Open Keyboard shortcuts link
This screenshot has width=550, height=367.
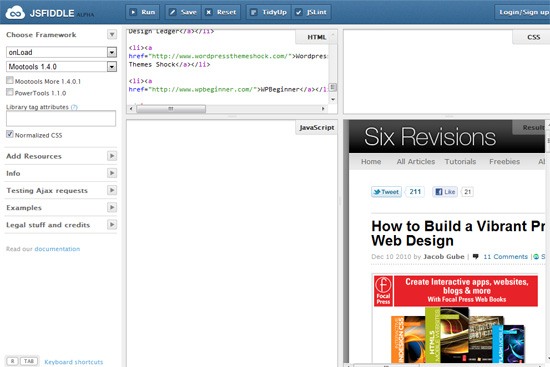point(74,362)
